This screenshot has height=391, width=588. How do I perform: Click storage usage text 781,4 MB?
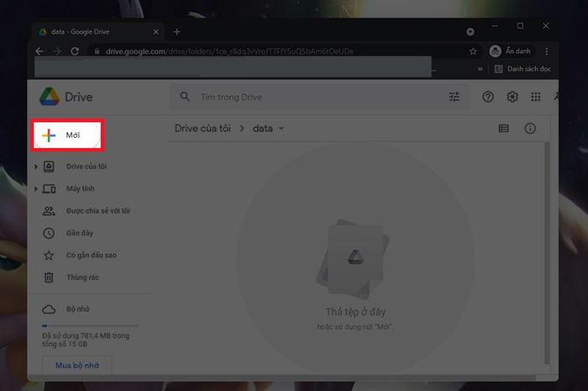pyautogui.click(x=86, y=340)
